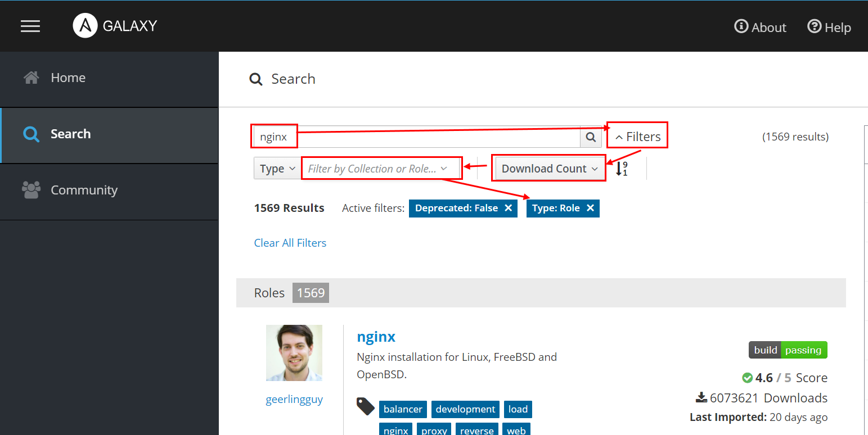Click the tag icon beside tags
The height and width of the screenshot is (435, 868).
coord(366,406)
